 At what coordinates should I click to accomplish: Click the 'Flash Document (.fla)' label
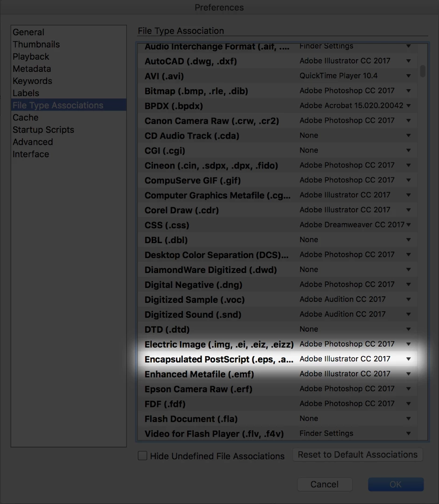[x=191, y=419]
